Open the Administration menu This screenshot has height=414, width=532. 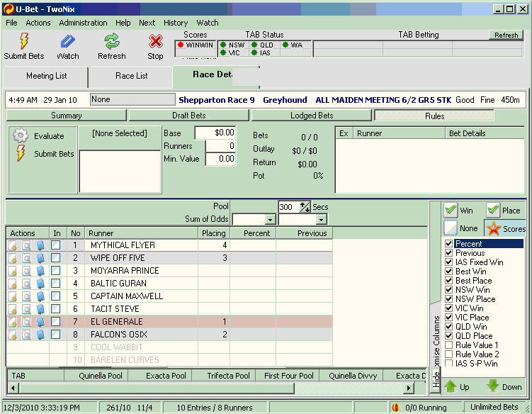point(83,23)
